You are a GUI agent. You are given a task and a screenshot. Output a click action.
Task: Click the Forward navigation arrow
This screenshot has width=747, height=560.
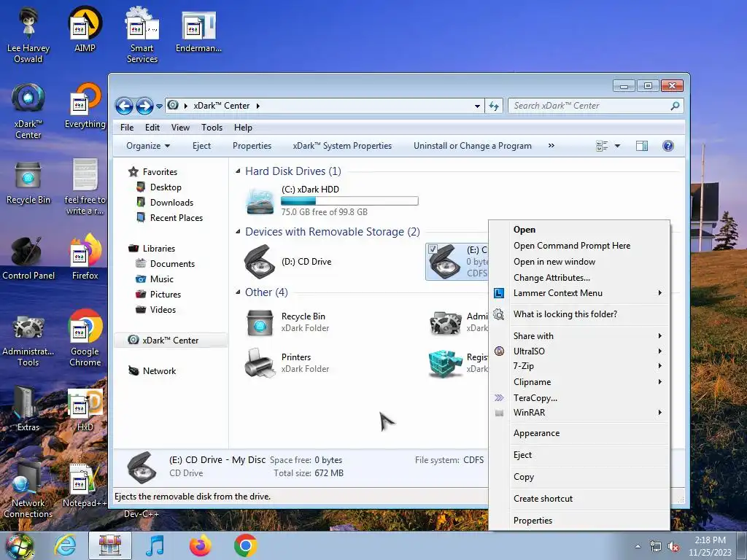point(144,106)
